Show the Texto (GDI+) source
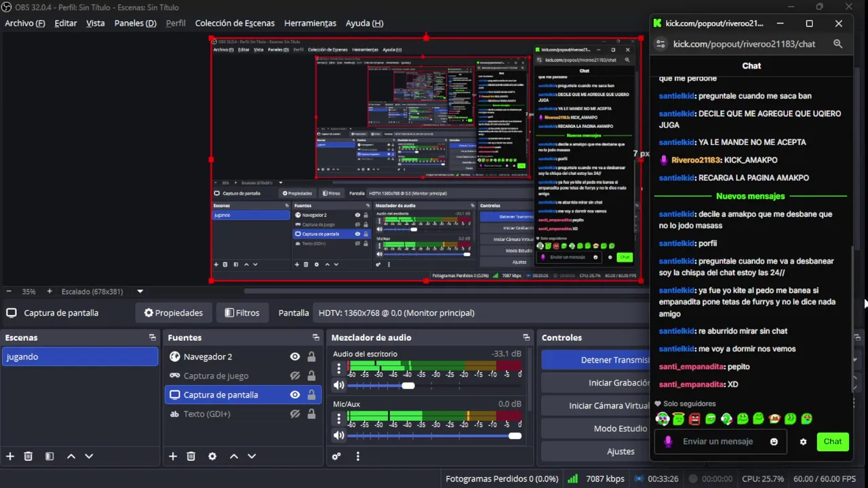The height and width of the screenshot is (488, 868). tap(295, 413)
